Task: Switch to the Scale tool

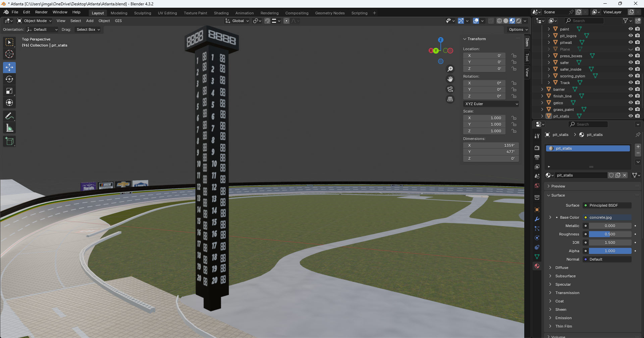Action: coord(9,91)
